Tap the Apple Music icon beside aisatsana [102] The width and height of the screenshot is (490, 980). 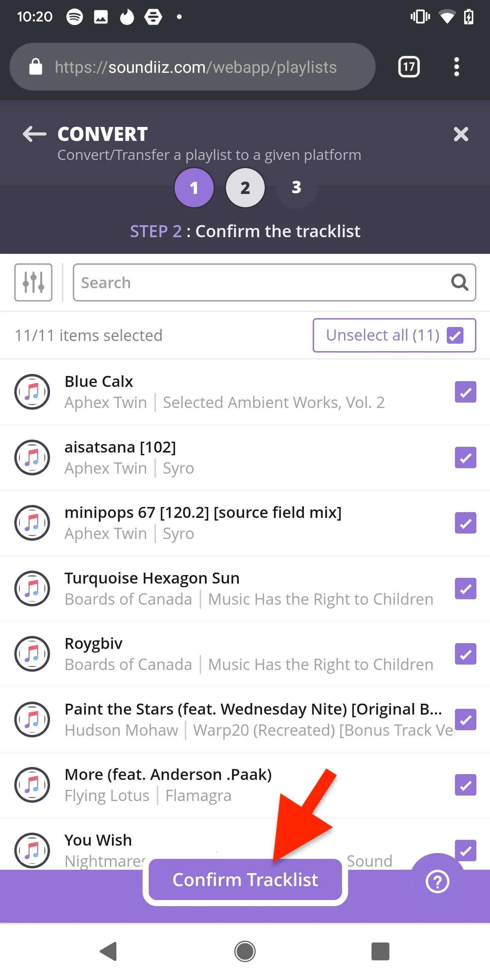(32, 457)
